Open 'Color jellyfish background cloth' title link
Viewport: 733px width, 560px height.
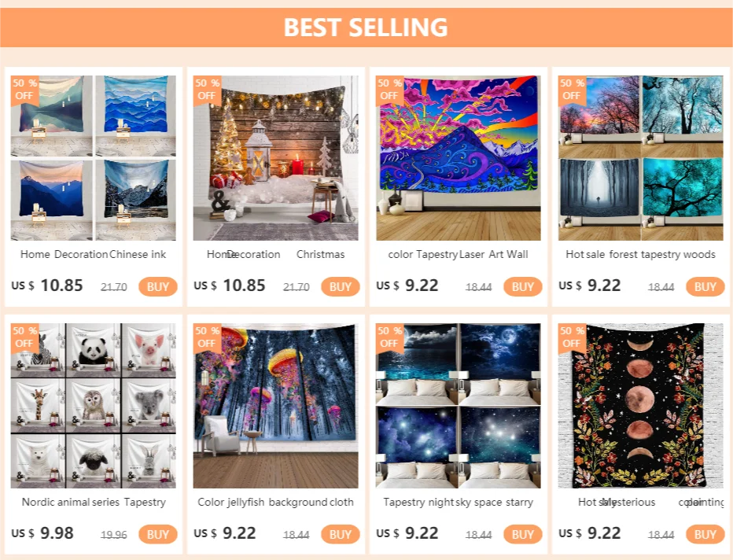tap(275, 502)
